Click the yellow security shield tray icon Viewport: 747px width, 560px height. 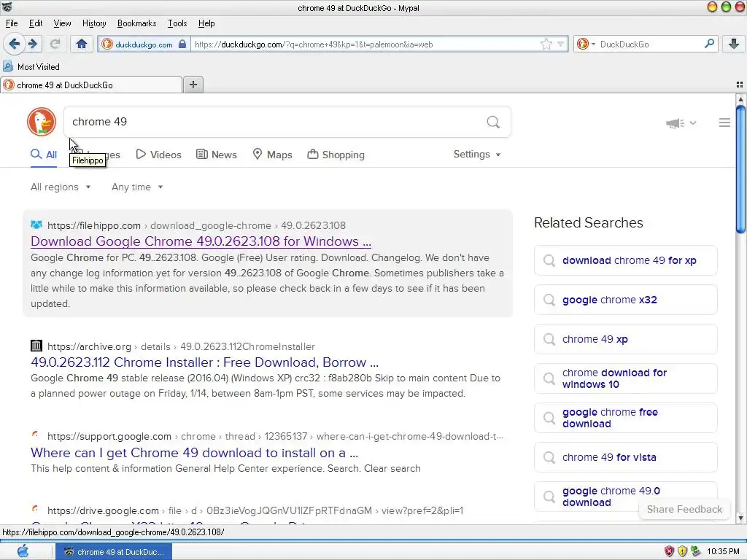point(682,551)
